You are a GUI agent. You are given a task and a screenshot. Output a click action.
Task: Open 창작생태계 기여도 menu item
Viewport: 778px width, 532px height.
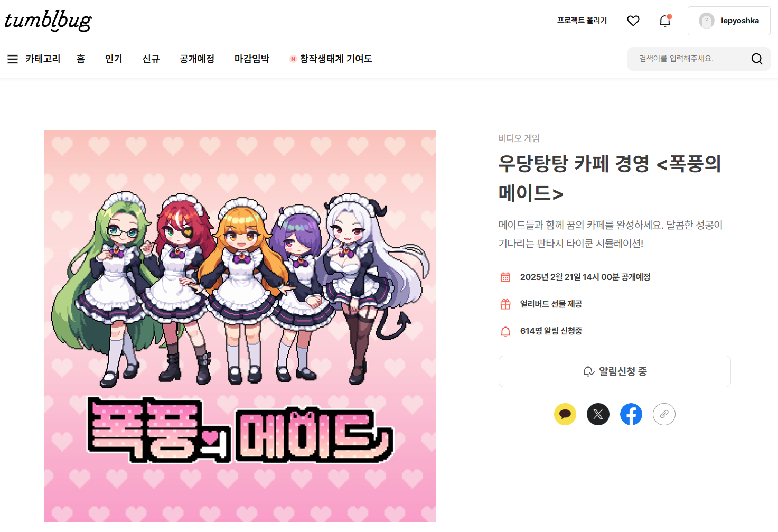(x=331, y=59)
